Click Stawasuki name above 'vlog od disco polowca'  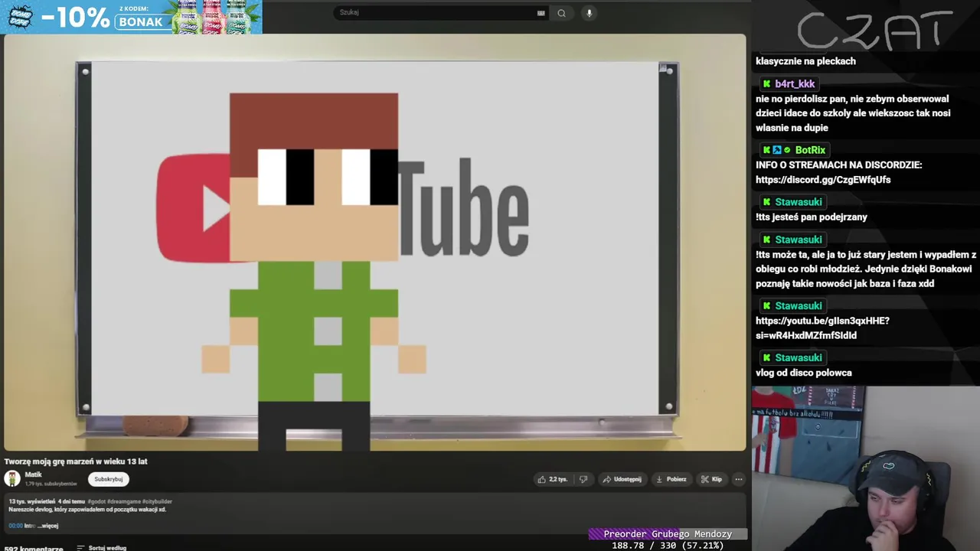click(798, 357)
